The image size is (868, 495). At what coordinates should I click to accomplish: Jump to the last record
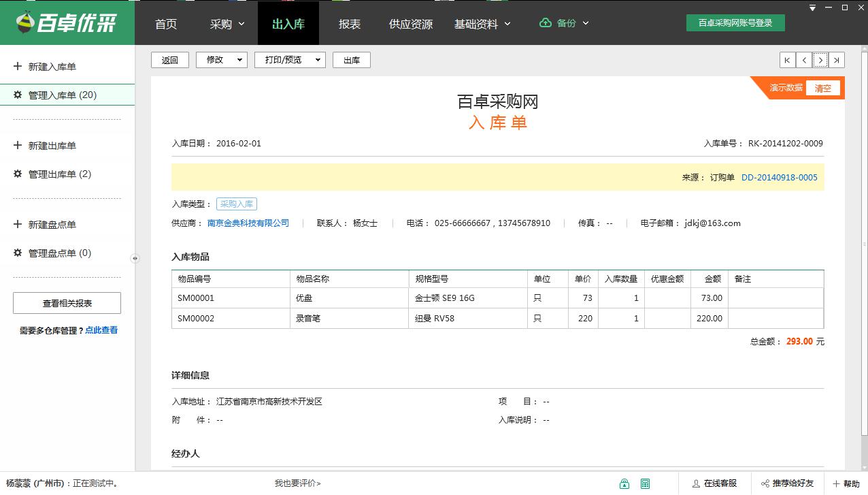tap(837, 60)
